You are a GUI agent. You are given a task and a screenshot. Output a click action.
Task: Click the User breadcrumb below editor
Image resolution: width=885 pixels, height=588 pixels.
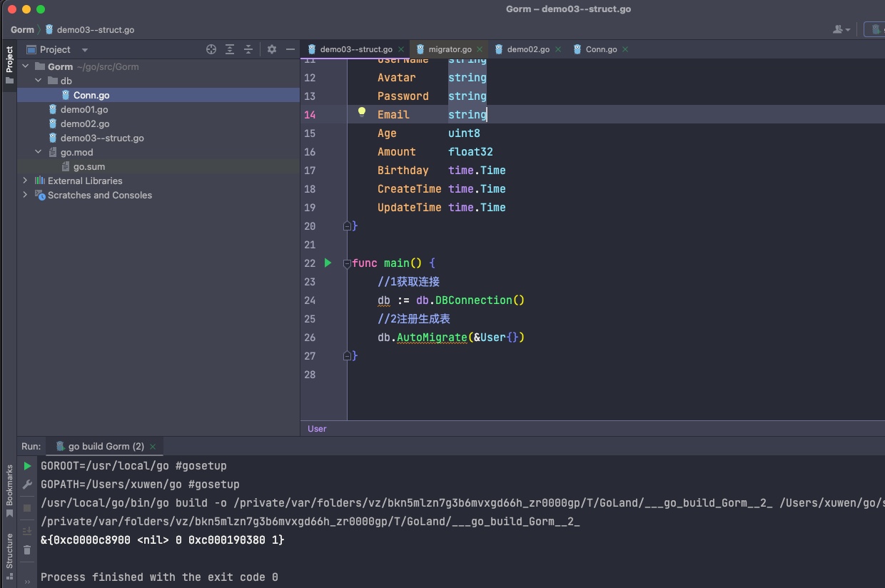point(317,429)
